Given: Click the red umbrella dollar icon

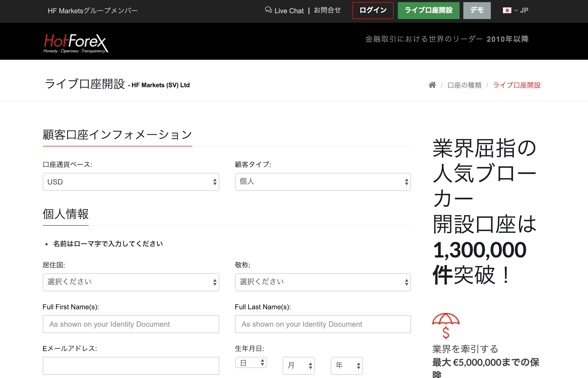Looking at the screenshot, I should (446, 326).
